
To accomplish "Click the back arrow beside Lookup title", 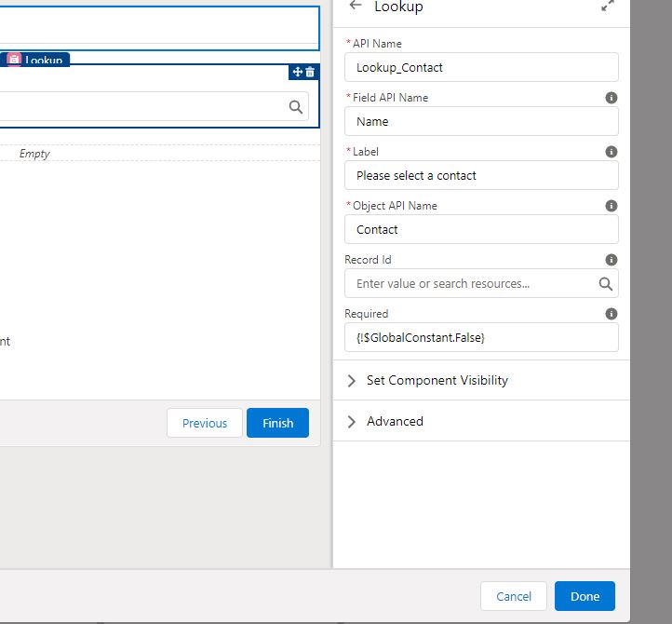I will (356, 6).
